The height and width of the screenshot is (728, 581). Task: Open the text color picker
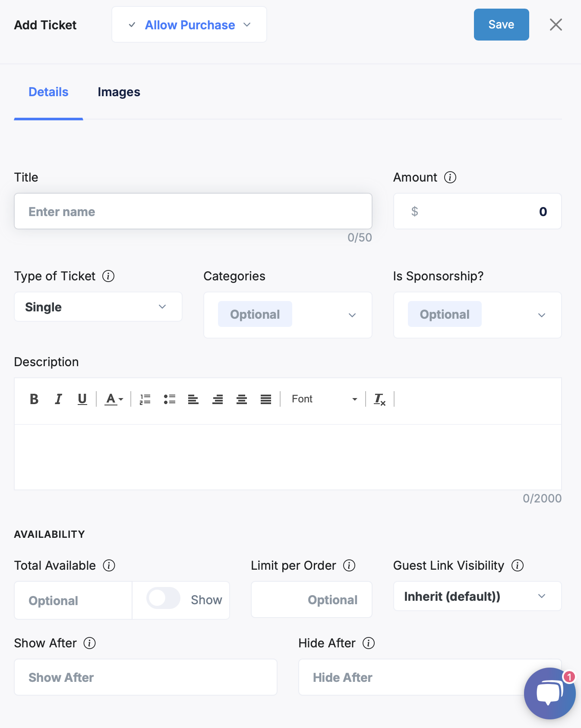coord(114,399)
